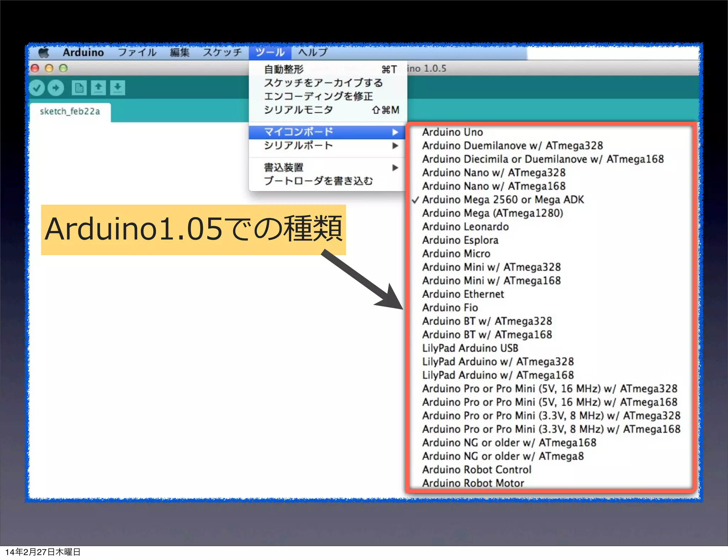The width and height of the screenshot is (728, 560).
Task: Expand the 書込装置 submenu
Action: tap(327, 167)
